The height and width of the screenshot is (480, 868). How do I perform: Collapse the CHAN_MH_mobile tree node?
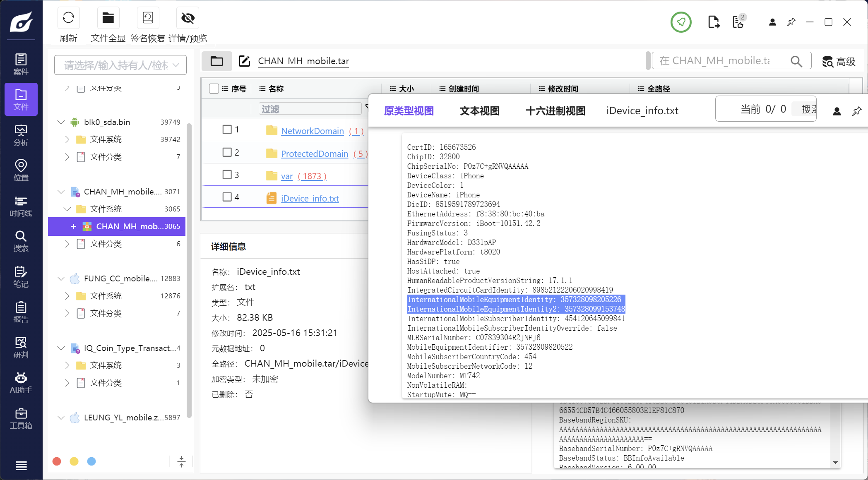coord(61,192)
